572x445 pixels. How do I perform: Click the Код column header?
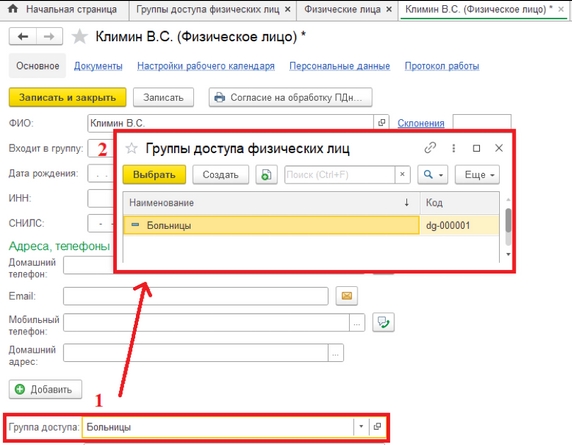pyautogui.click(x=459, y=203)
